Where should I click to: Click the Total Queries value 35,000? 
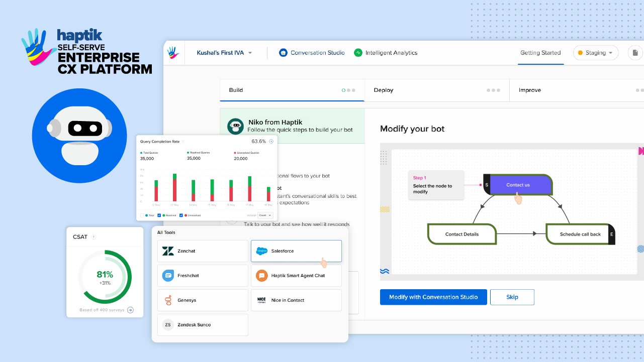click(147, 159)
